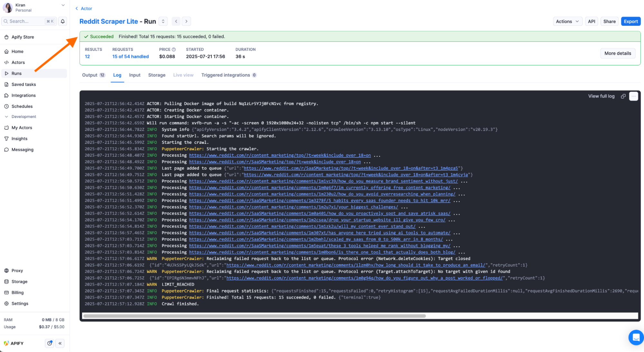Toggle the theme switcher near Apify logo
The height and width of the screenshot is (352, 644).
coord(50,343)
